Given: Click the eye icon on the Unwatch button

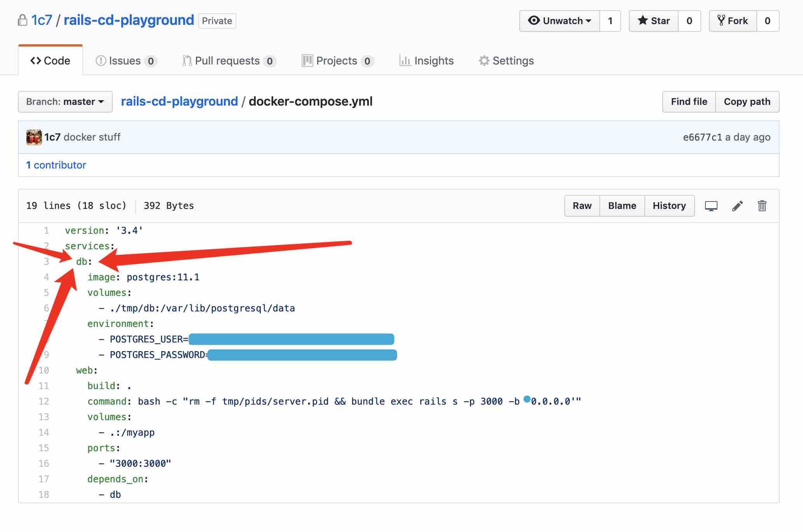Looking at the screenshot, I should [x=534, y=21].
